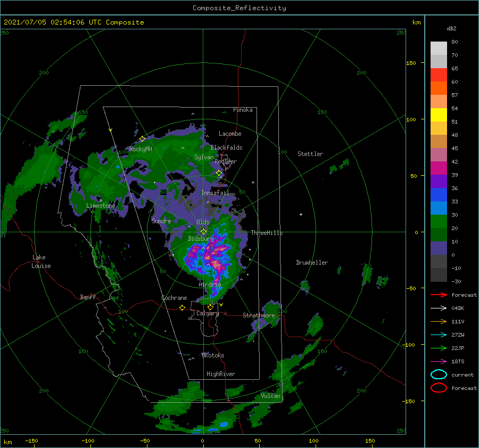The image size is (479, 448).
Task: Click the Drumheller town label
Action: pos(312,263)
